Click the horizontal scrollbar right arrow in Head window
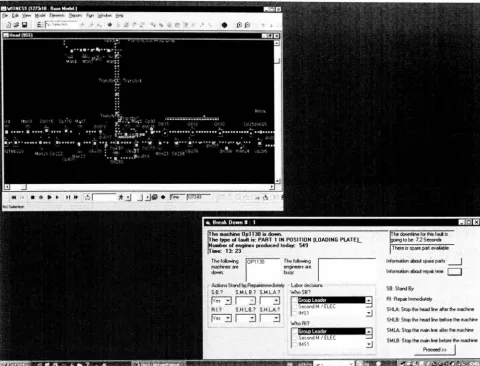This screenshot has height=366, width=480. pyautogui.click(x=272, y=187)
